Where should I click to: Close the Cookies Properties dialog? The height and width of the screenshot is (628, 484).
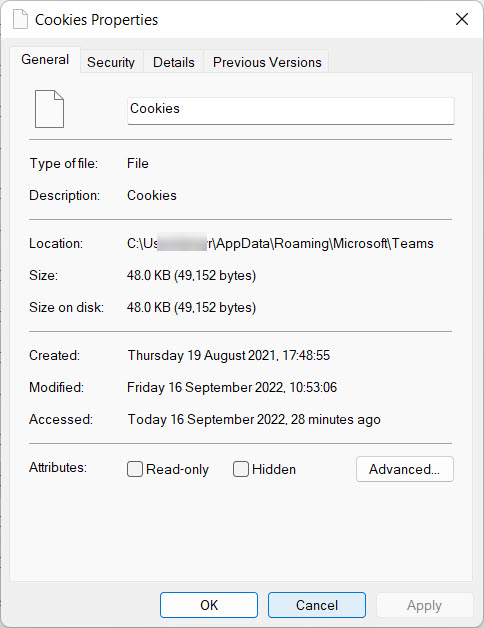pos(462,19)
